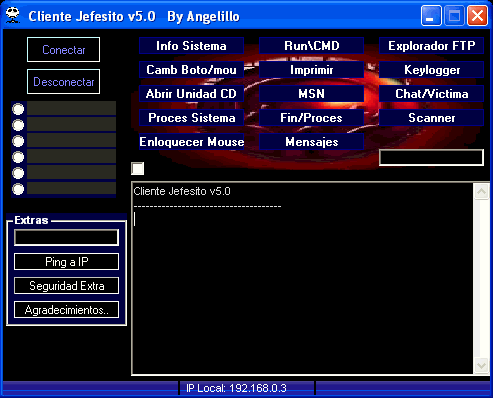Launch Explorador FTP

coord(431,46)
